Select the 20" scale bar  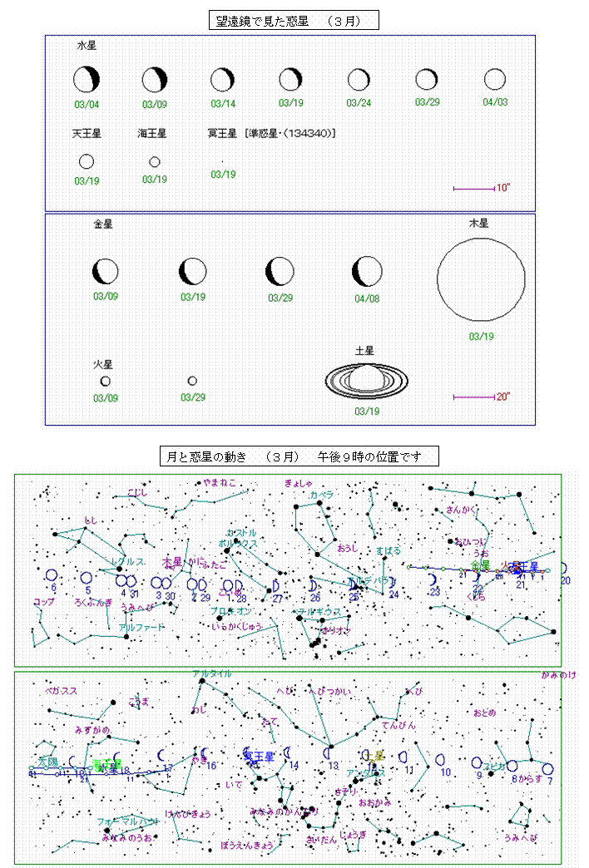pyautogui.click(x=474, y=397)
